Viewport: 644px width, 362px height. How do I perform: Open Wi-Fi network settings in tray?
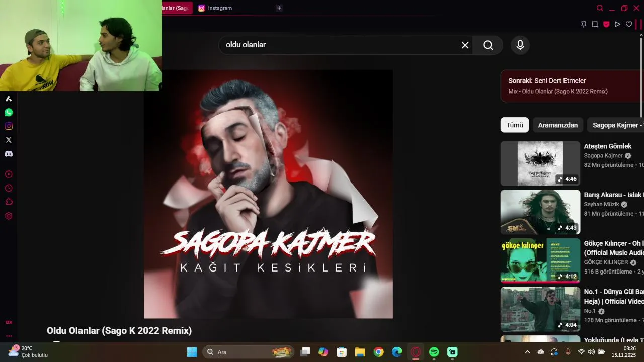581,352
